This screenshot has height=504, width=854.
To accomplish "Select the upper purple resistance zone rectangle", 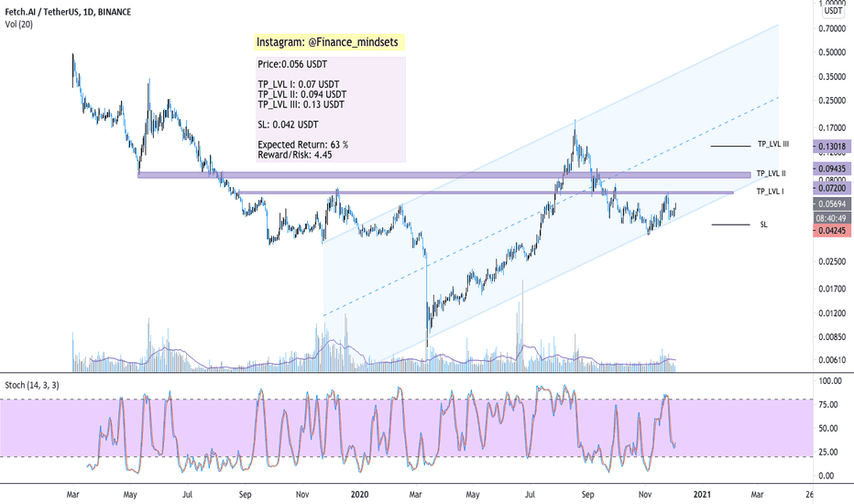I will pyautogui.click(x=443, y=175).
